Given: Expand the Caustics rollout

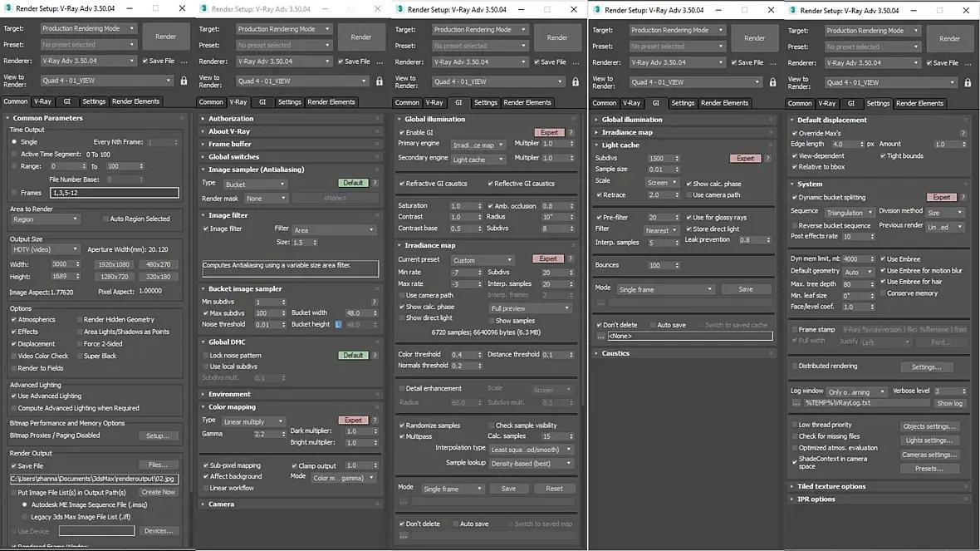Looking at the screenshot, I should pos(615,353).
